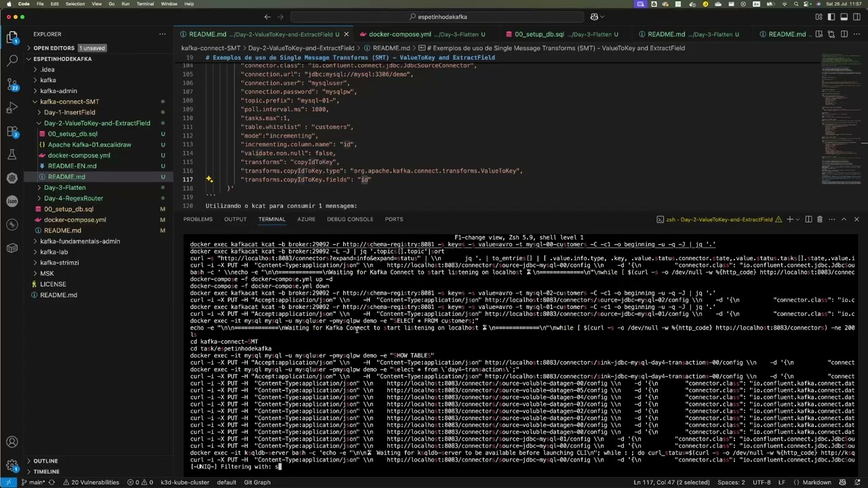The image size is (868, 488).
Task: Open the Manage gear in activity bar
Action: click(12, 466)
